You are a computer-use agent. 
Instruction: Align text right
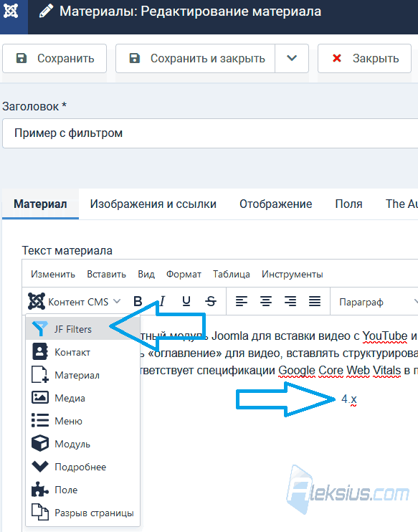pyautogui.click(x=290, y=301)
